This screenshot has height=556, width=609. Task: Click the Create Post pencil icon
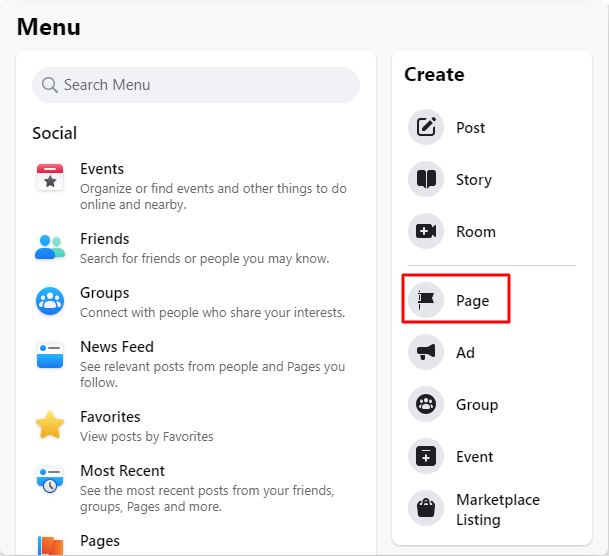coord(426,127)
